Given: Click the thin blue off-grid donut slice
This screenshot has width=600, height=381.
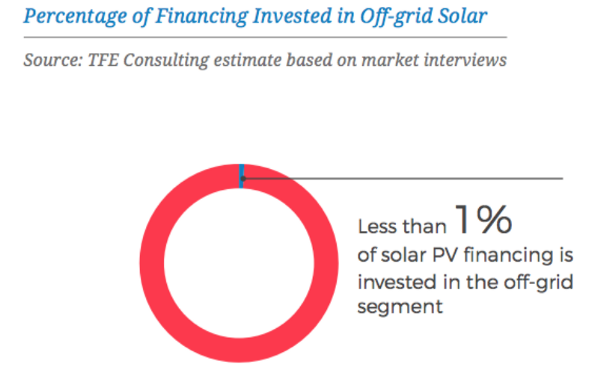Looking at the screenshot, I should click(x=241, y=176).
